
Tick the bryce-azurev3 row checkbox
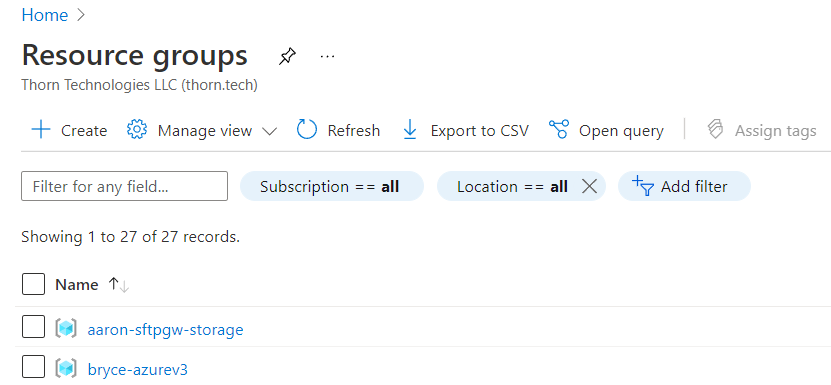click(x=33, y=367)
